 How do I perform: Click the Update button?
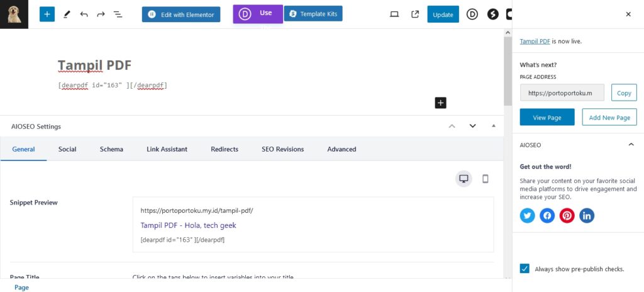pyautogui.click(x=443, y=14)
